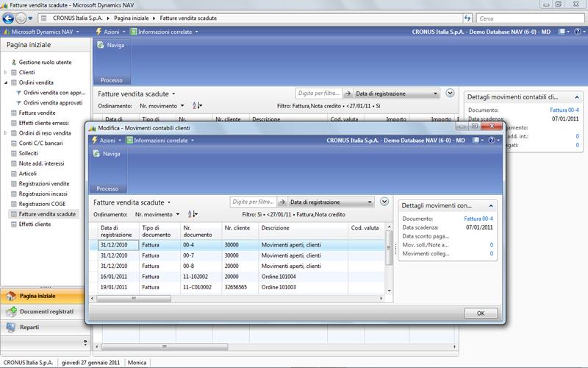
Task: Expand the Clienti tree node
Action: coord(6,73)
